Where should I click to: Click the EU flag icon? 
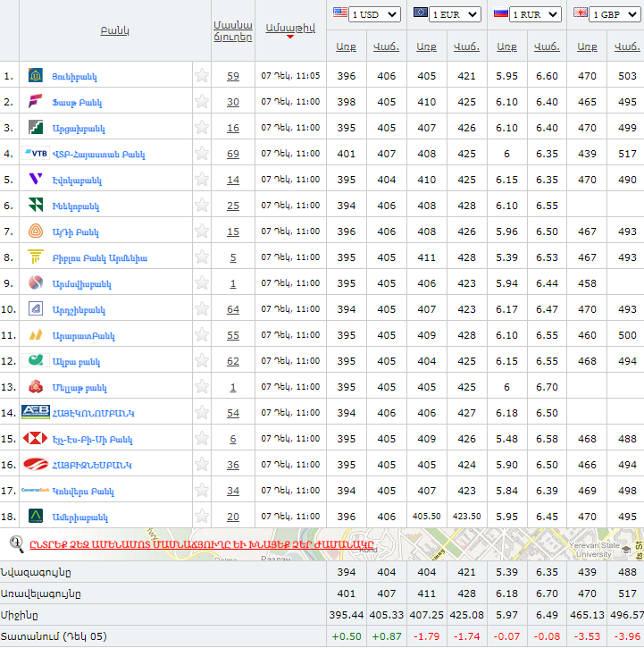(x=421, y=12)
